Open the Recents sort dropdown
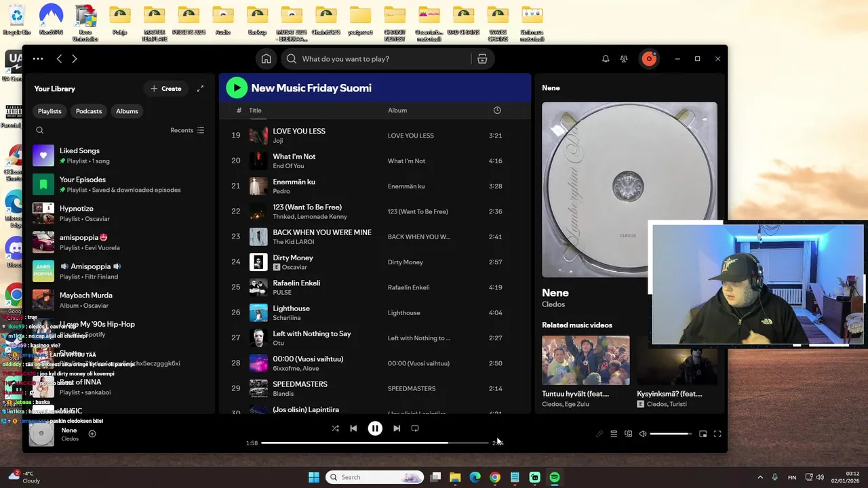The width and height of the screenshot is (868, 488). pyautogui.click(x=187, y=130)
